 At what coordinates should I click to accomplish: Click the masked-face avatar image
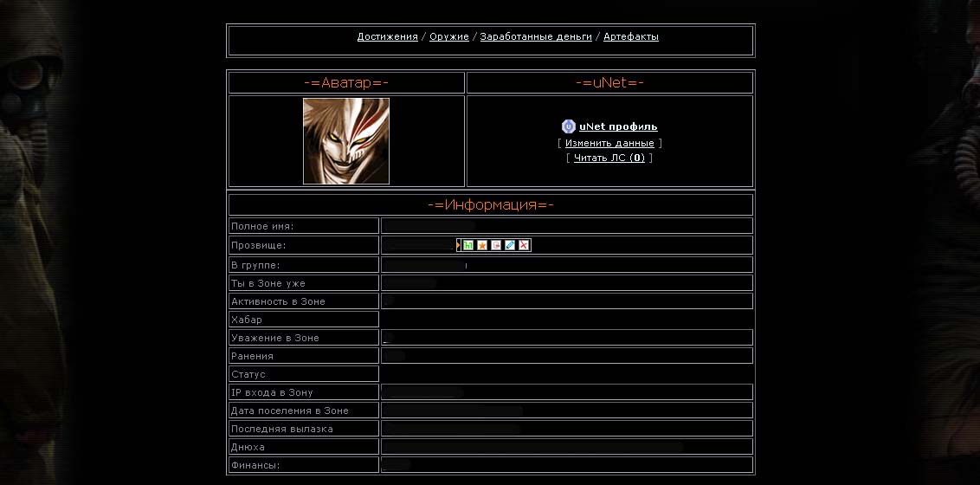[346, 140]
